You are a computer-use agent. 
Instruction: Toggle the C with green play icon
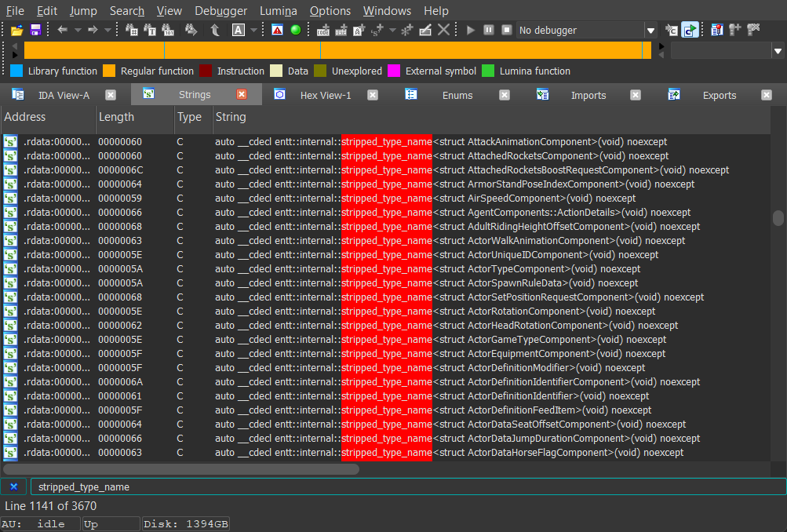690,30
